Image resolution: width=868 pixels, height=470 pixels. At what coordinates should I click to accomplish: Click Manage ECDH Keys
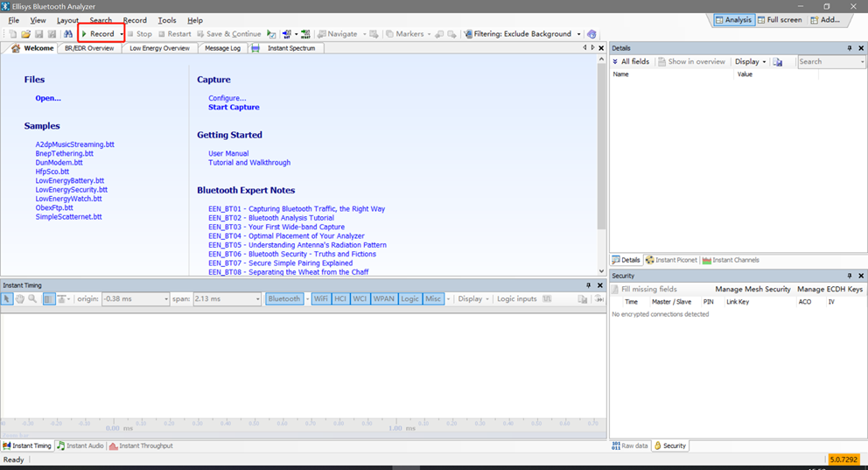[829, 289]
